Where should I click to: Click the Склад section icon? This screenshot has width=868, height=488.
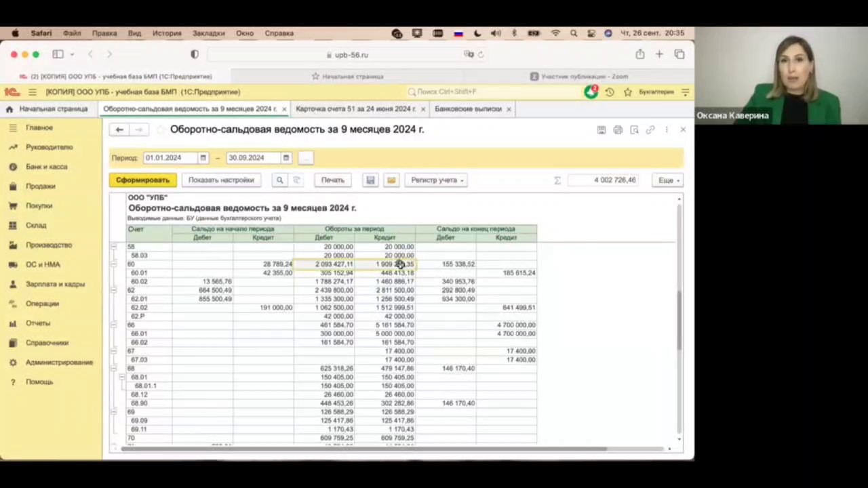tap(12, 226)
